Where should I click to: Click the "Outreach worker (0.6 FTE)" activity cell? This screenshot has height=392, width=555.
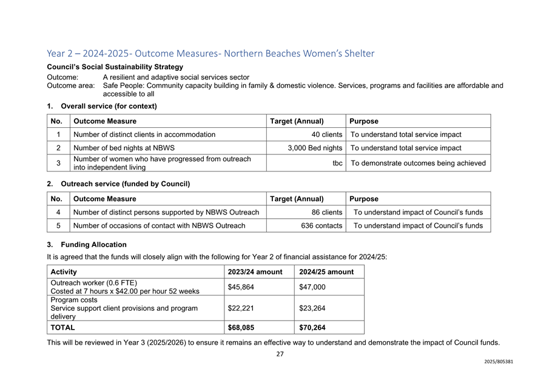94,283
